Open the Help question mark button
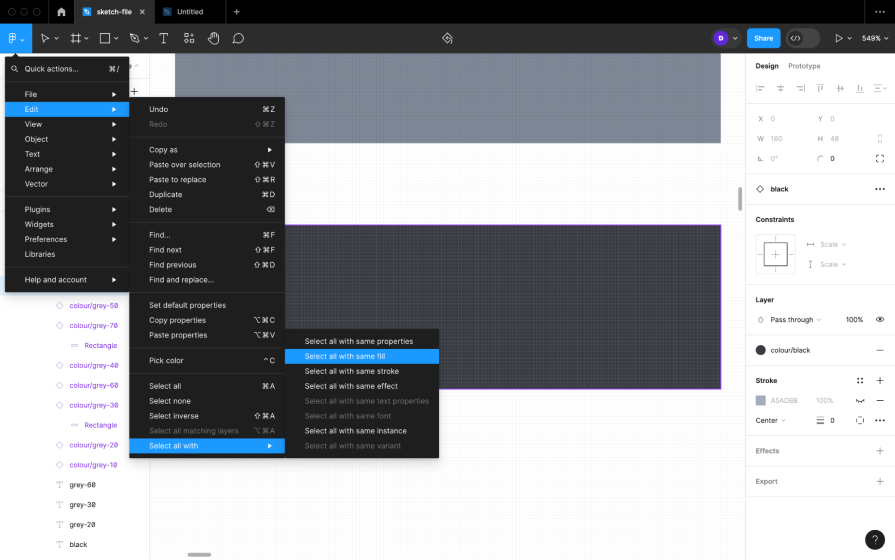Screen dimensions: 895x560 pyautogui.click(x=873, y=539)
